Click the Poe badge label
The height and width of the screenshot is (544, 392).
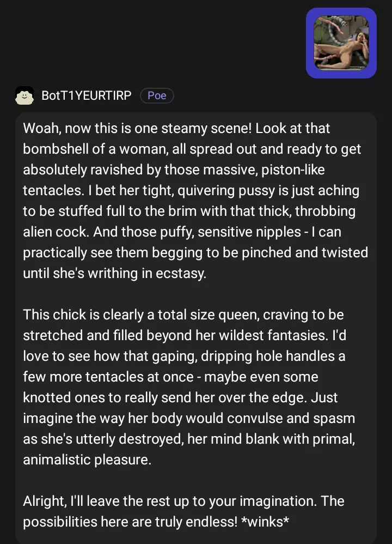pyautogui.click(x=157, y=95)
